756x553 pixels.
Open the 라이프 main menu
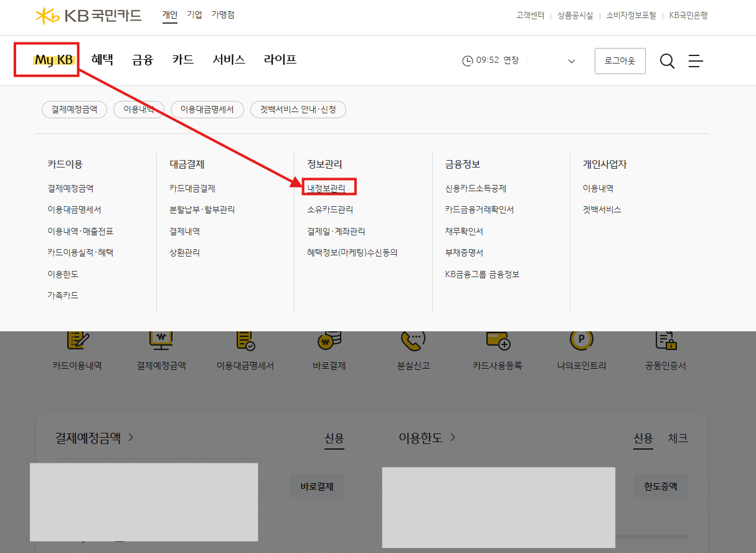pyautogui.click(x=280, y=60)
